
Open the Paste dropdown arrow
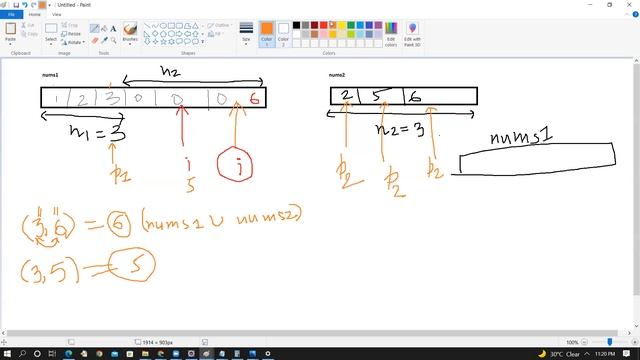[x=10, y=43]
